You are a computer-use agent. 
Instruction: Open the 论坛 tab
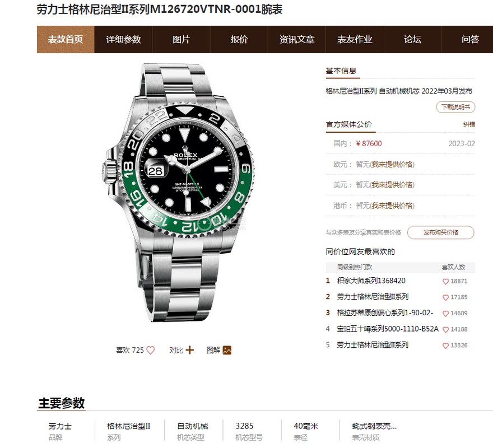(412, 39)
